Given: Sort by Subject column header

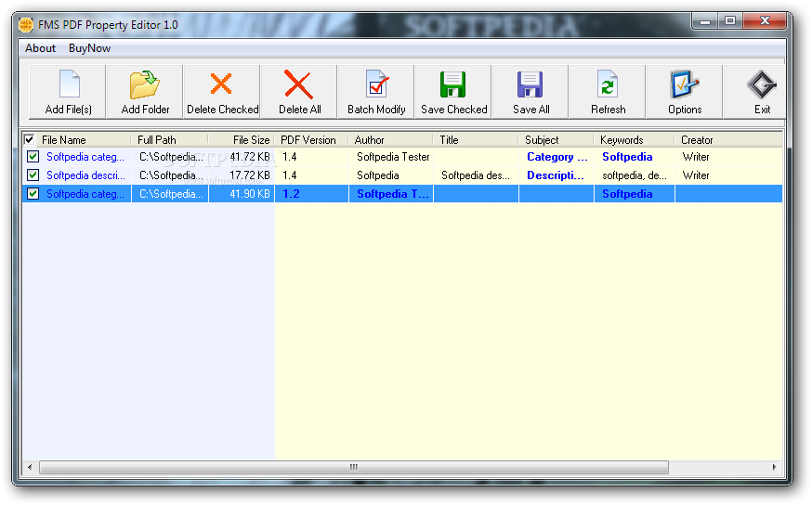Looking at the screenshot, I should (557, 139).
